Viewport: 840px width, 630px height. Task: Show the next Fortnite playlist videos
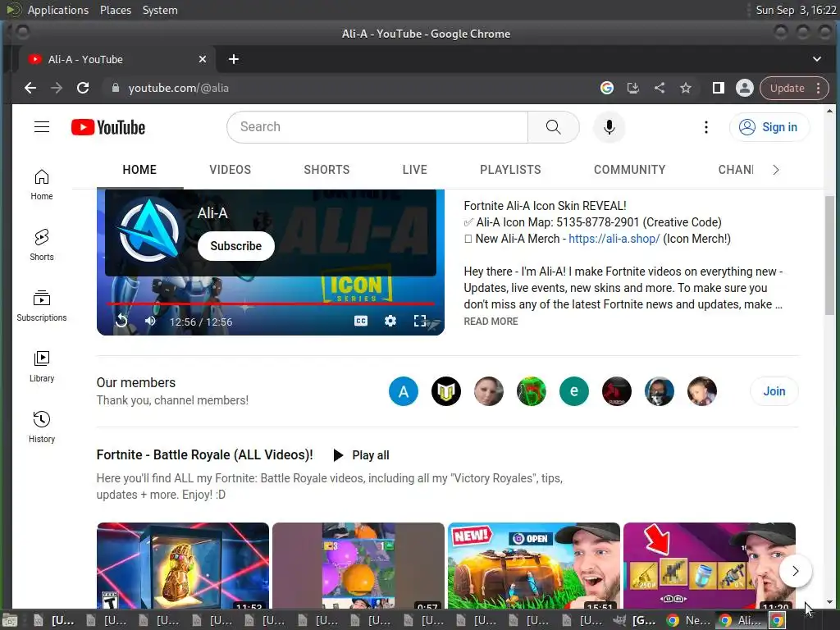pyautogui.click(x=796, y=571)
